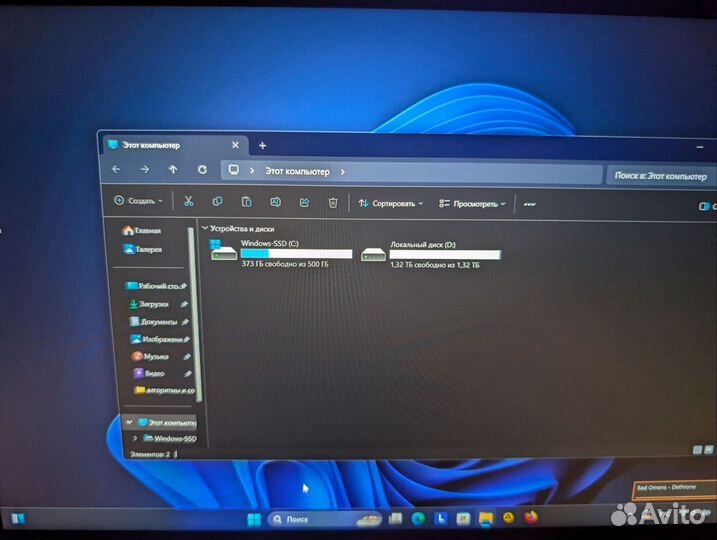
Task: Collapse the Устройства и диски group
Action: (205, 228)
